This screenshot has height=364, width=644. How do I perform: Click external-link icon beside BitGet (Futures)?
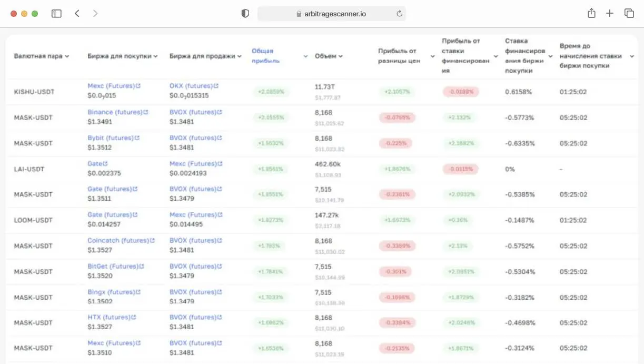coord(142,267)
